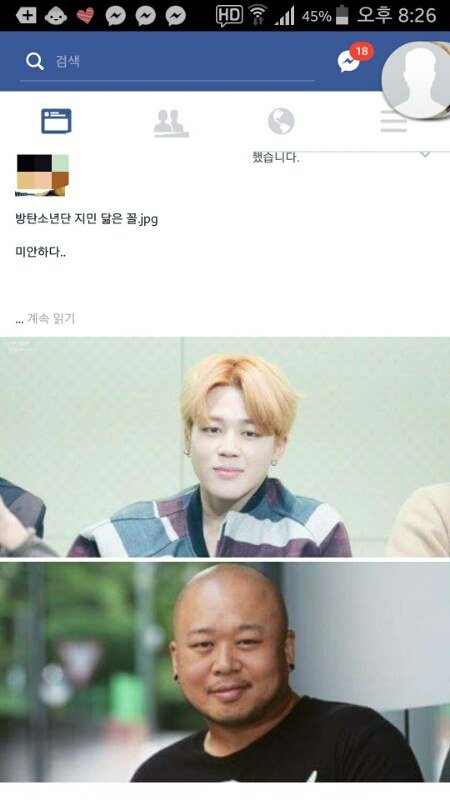Open Messenger with the 18 badge
The image size is (450, 800).
coord(351,60)
